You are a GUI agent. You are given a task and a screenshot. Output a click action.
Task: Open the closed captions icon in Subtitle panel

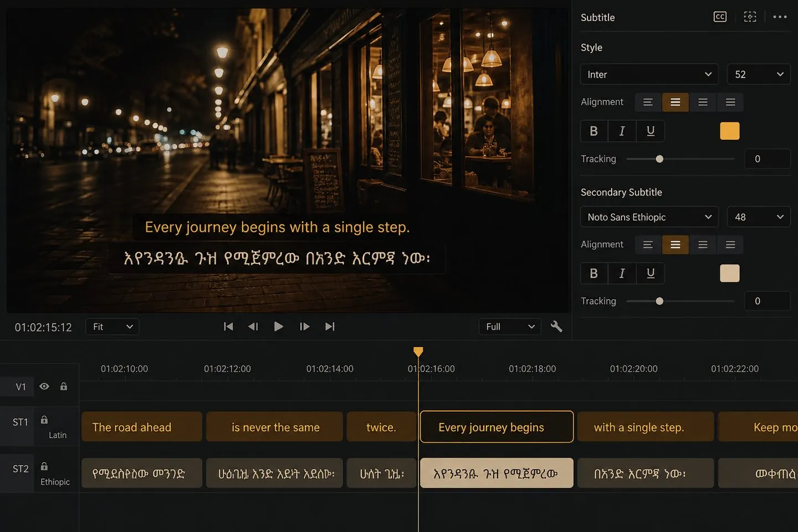(720, 17)
